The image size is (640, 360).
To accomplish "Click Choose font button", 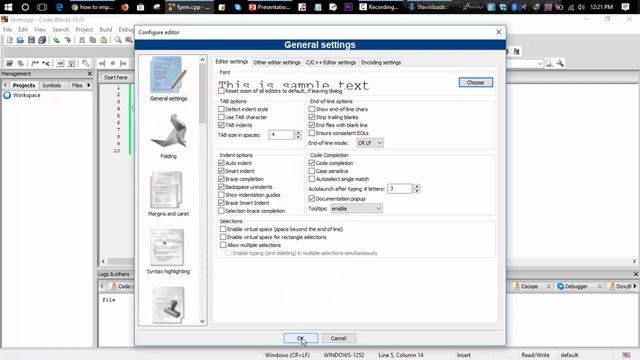I will (476, 82).
